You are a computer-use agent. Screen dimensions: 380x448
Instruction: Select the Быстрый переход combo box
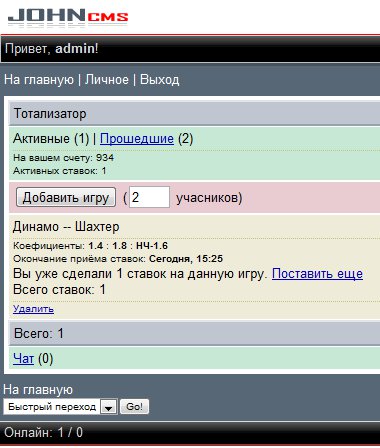pos(60,407)
